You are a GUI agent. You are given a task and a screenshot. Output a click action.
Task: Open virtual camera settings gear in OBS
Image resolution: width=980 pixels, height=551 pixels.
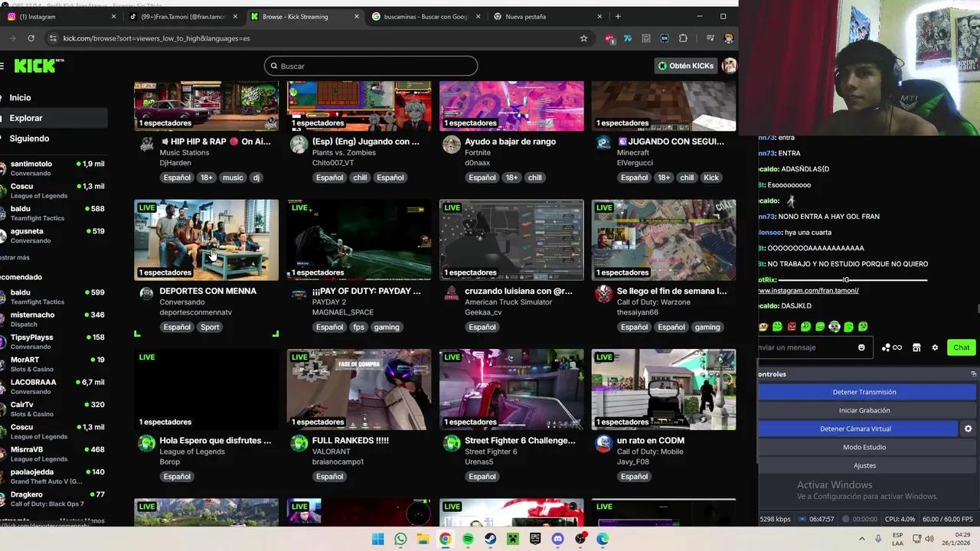[x=969, y=429]
